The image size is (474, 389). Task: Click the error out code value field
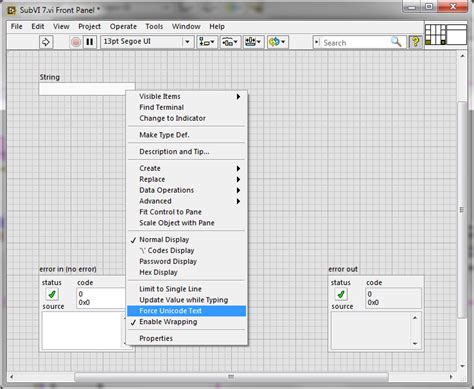(393, 298)
